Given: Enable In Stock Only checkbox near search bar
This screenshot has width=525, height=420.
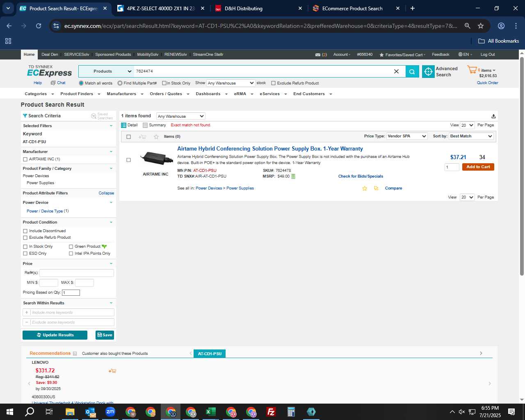Looking at the screenshot, I should [164, 83].
